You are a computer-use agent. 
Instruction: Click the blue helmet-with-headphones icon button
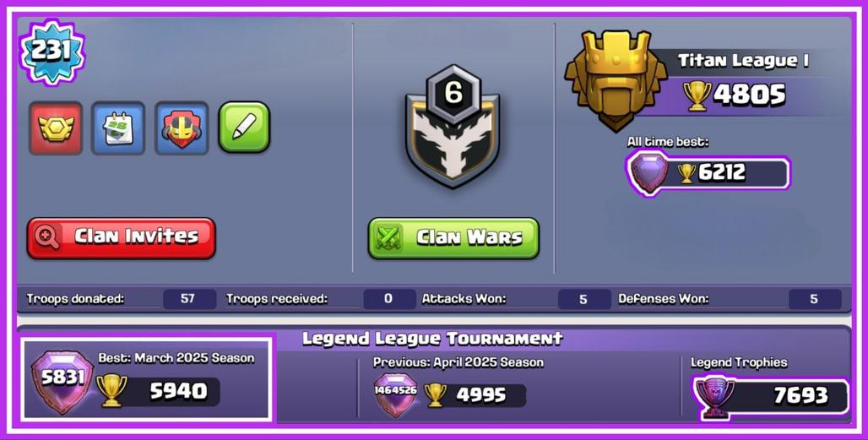pyautogui.click(x=182, y=128)
